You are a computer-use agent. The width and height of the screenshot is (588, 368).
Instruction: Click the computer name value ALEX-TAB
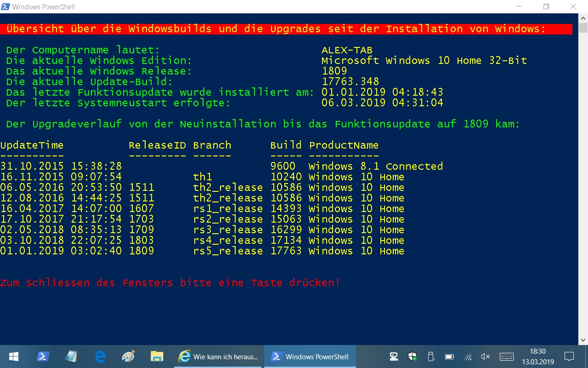point(347,50)
